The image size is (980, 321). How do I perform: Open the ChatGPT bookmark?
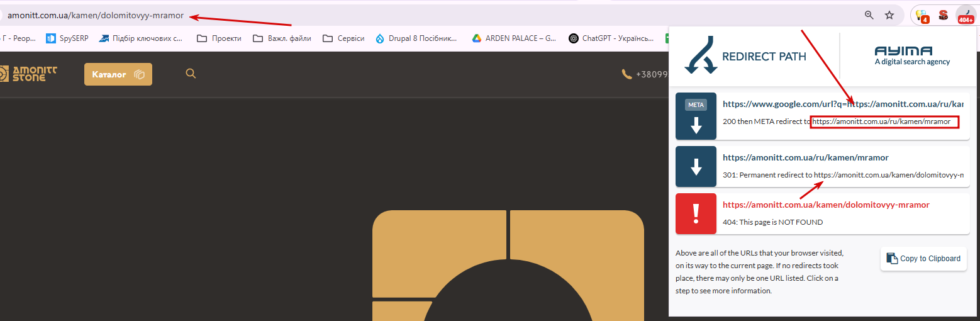click(611, 38)
